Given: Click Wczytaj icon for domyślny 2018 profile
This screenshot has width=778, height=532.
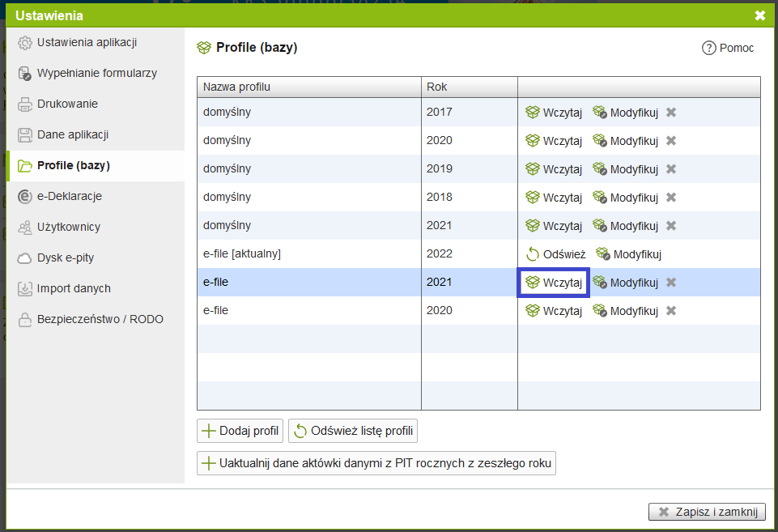Looking at the screenshot, I should [533, 198].
